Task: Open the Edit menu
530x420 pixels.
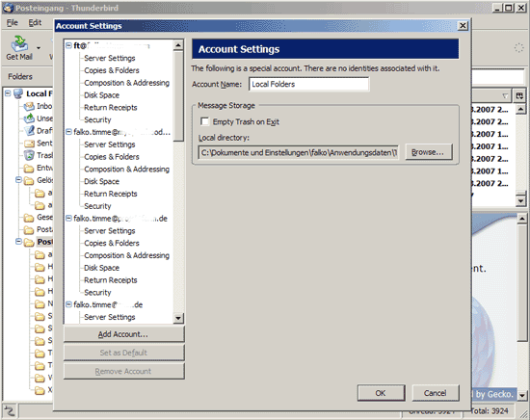Action: click(x=35, y=23)
